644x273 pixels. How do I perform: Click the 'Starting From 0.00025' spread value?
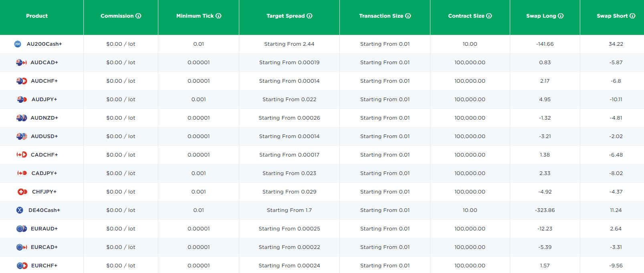289,229
